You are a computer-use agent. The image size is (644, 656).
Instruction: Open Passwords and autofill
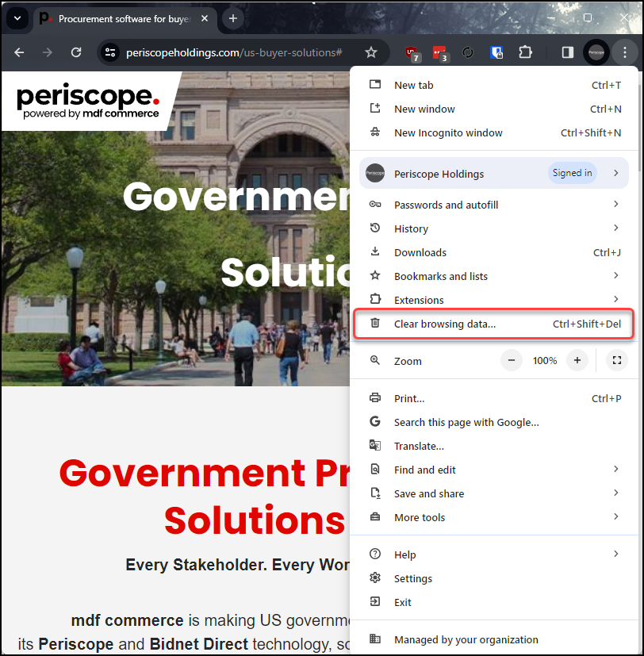494,205
